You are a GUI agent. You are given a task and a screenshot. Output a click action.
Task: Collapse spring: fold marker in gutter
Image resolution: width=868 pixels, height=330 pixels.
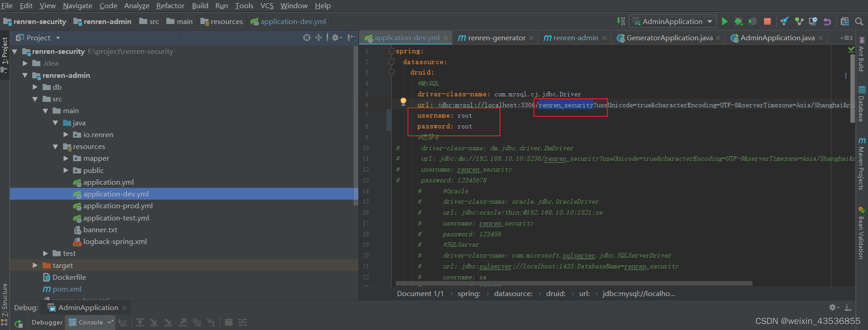click(x=391, y=51)
